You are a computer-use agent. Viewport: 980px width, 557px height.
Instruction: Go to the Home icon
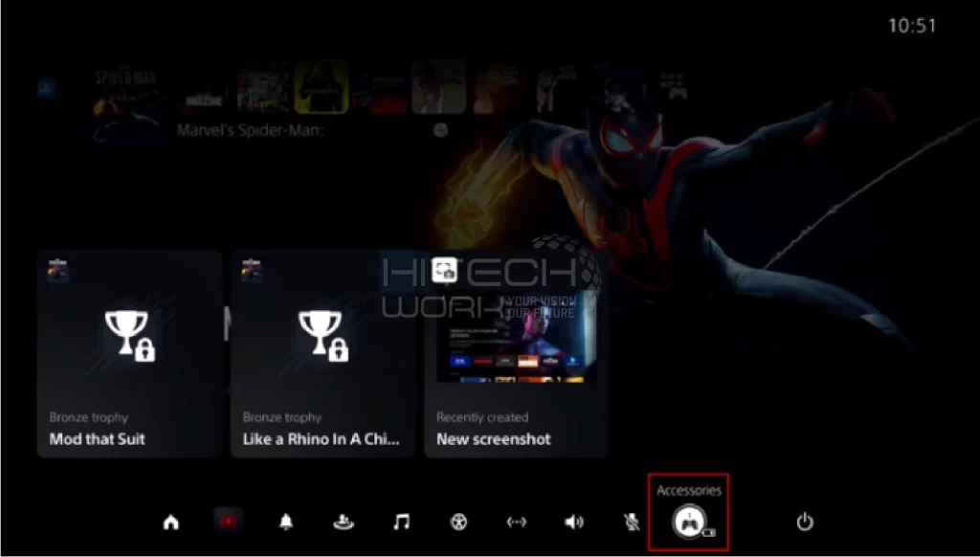[x=170, y=522]
